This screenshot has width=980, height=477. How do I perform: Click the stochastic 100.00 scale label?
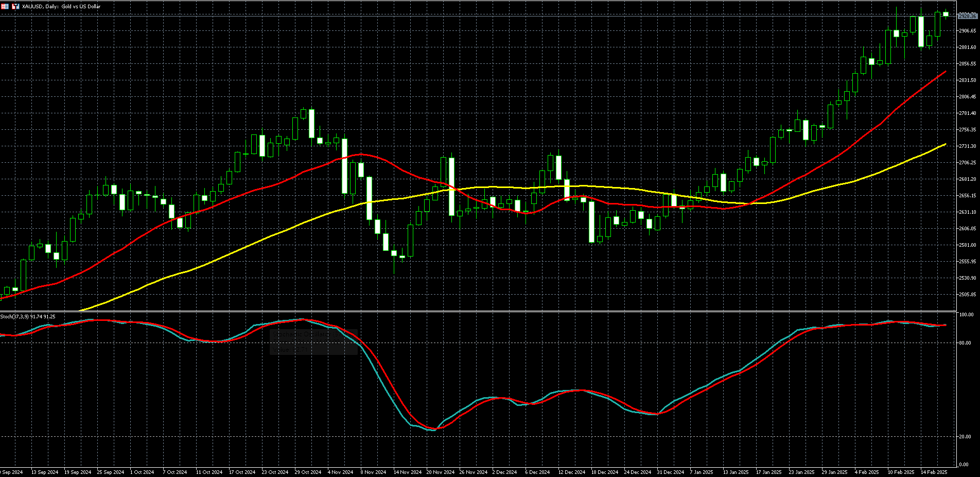966,315
